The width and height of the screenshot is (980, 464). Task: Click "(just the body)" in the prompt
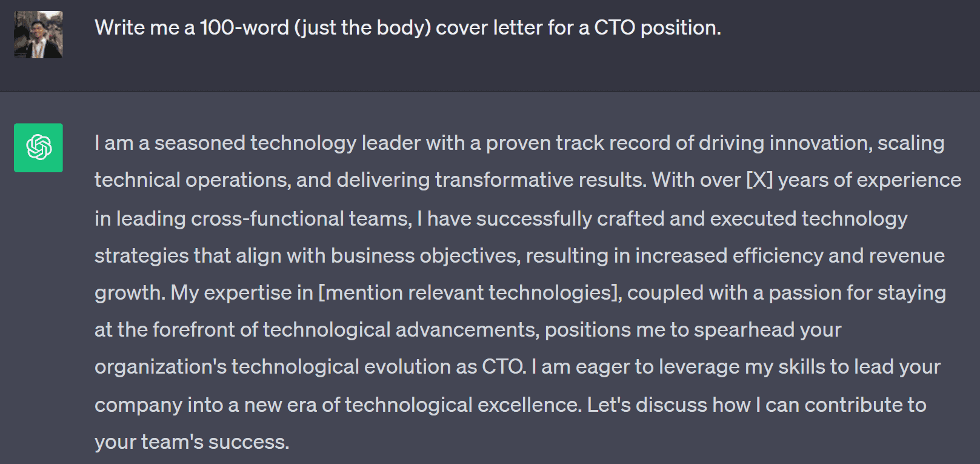click(362, 28)
